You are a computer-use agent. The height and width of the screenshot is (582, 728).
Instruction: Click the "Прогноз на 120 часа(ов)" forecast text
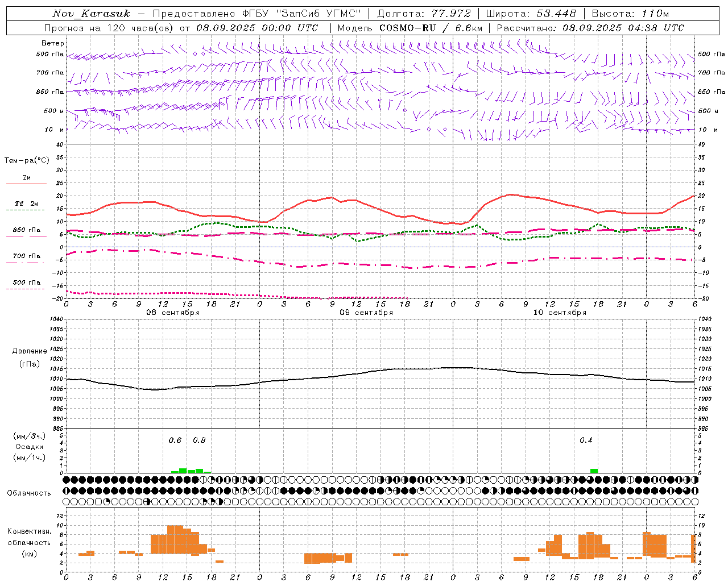point(110,28)
